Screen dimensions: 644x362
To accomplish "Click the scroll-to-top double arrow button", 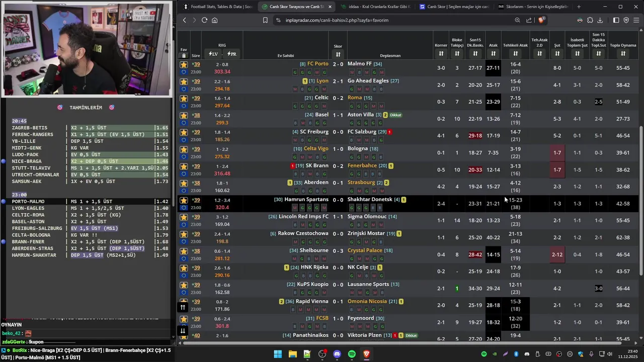I will 183,307.
